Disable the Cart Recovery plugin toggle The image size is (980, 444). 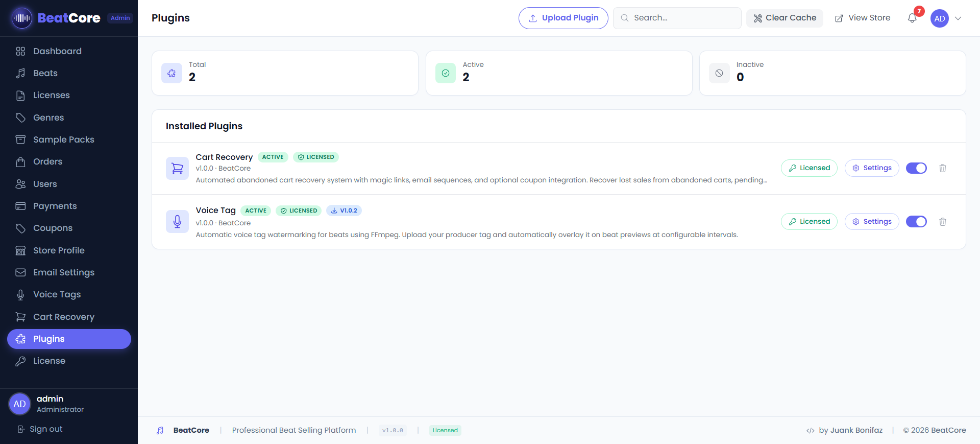coord(916,168)
